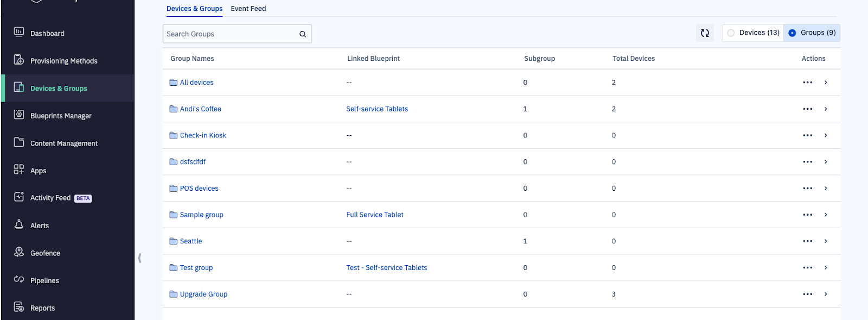Open the Pipelines sidebar item
Viewport: 868px width, 320px height.
tap(44, 280)
